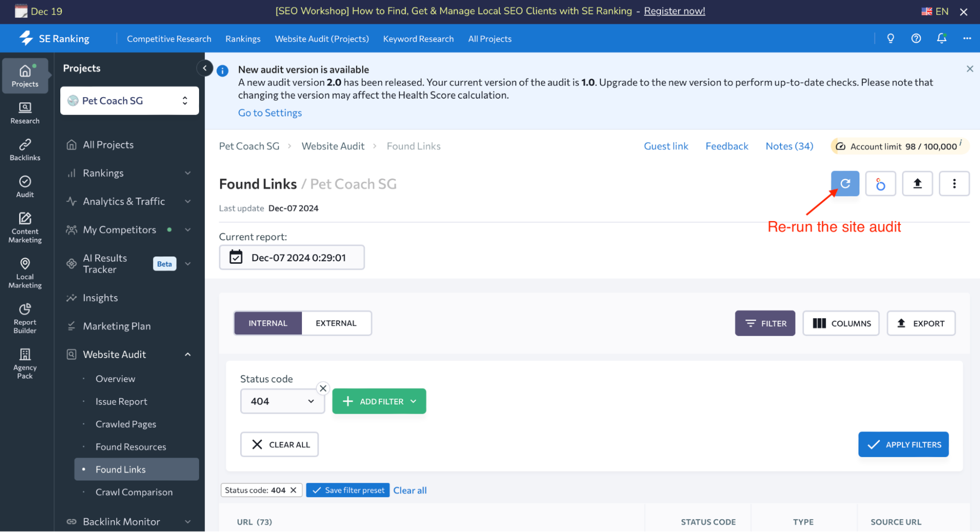Expand the Website Audit sidebar section
Image resolution: width=980 pixels, height=532 pixels.
click(x=188, y=354)
